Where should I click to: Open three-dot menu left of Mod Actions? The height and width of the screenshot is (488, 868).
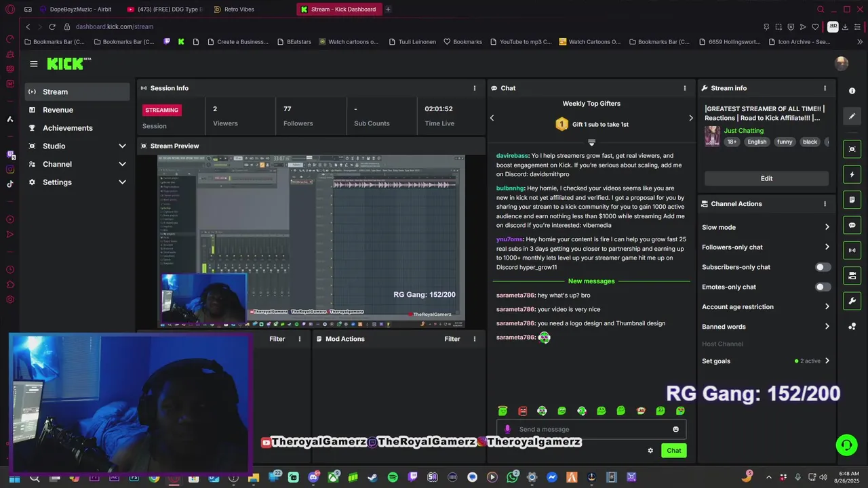coord(299,339)
